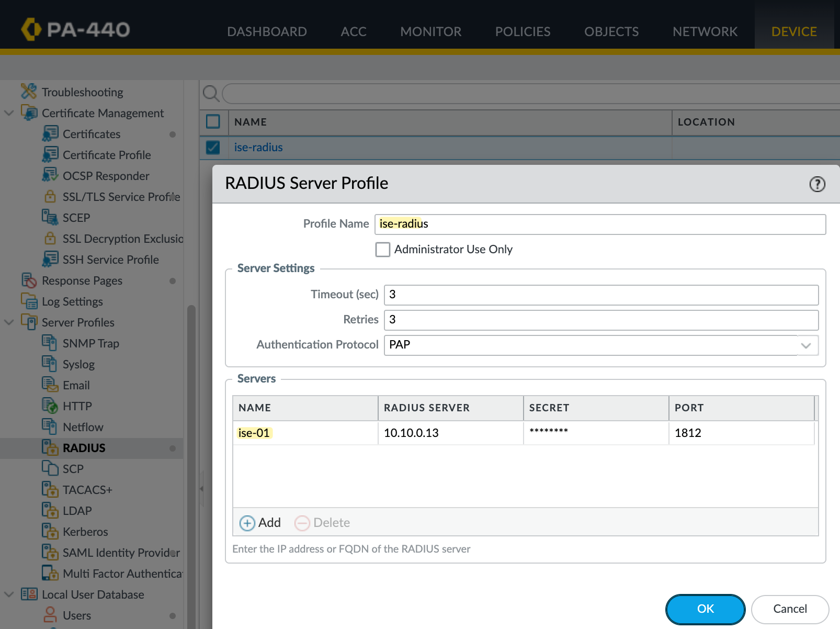Click the search magnifier icon
The width and height of the screenshot is (840, 629).
(211, 94)
